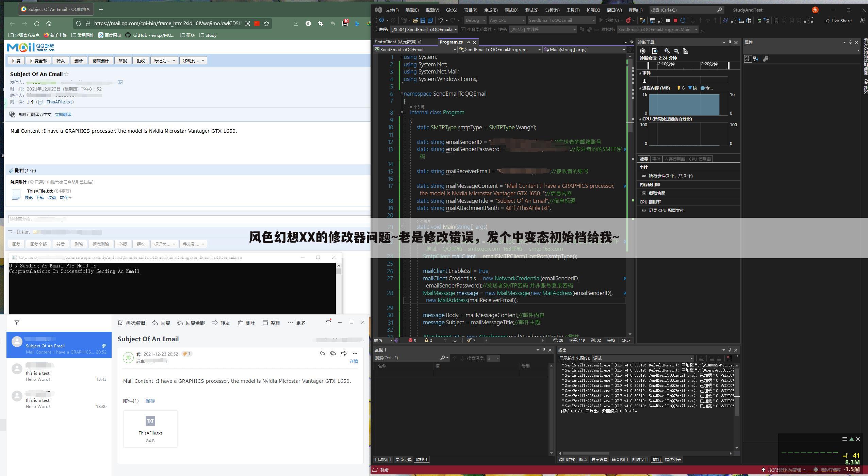
Task: Click Save All in Visual Studio toolbar
Action: (430, 20)
